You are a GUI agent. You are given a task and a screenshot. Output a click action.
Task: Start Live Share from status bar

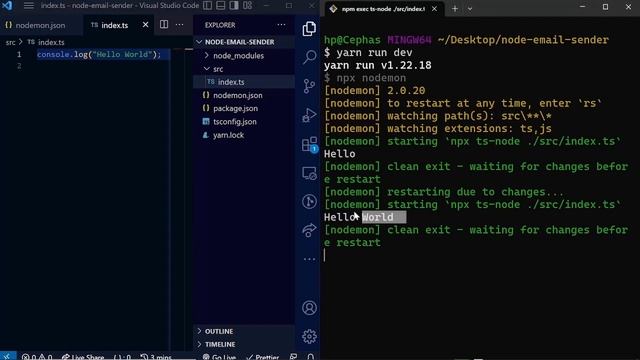[83, 357]
